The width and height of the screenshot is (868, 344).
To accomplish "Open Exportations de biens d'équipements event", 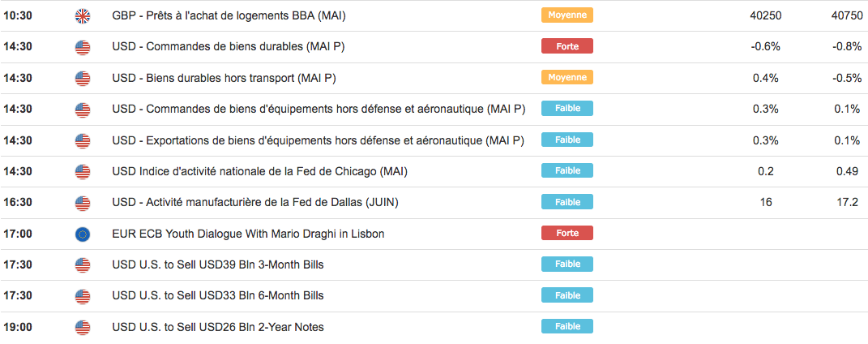I will click(x=318, y=140).
